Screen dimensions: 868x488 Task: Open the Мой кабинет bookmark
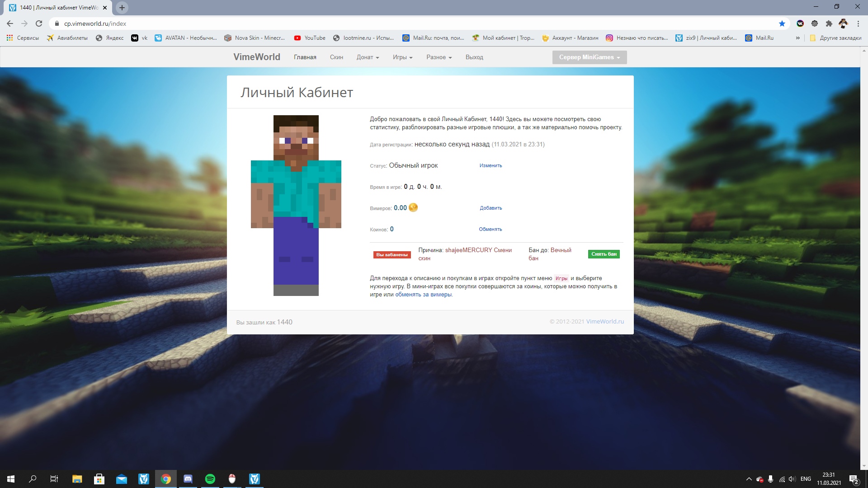coord(503,38)
